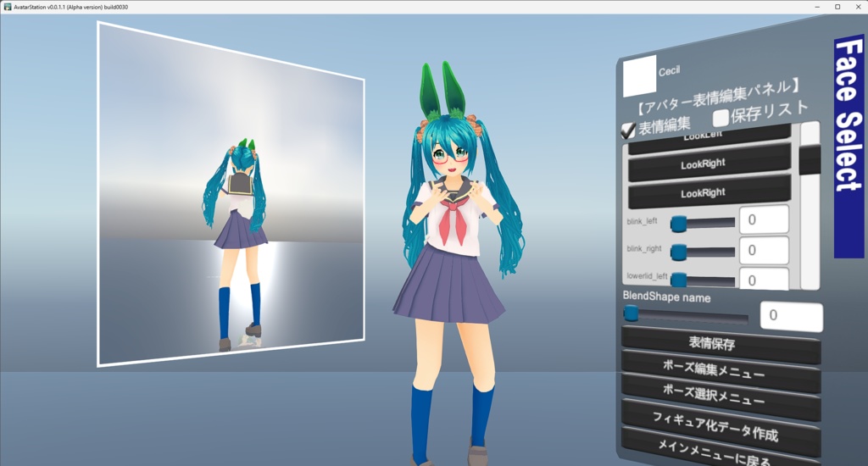Uncheck the 表情編集 checkbox

point(628,130)
